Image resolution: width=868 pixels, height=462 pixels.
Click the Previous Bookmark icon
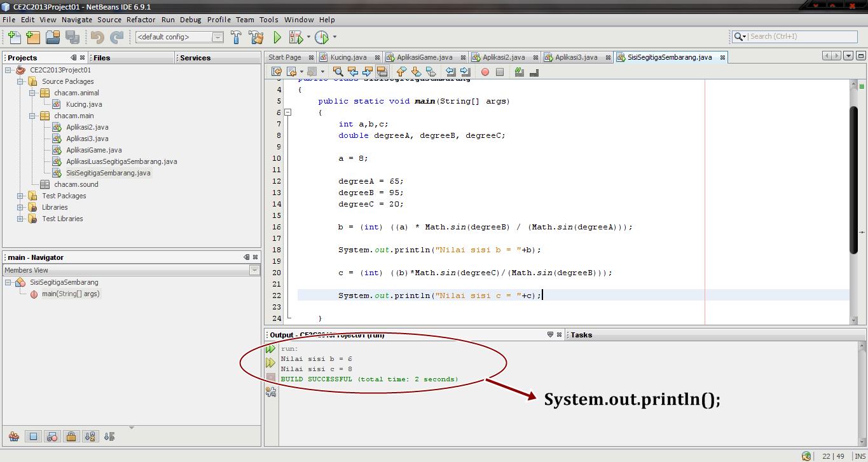pos(401,72)
